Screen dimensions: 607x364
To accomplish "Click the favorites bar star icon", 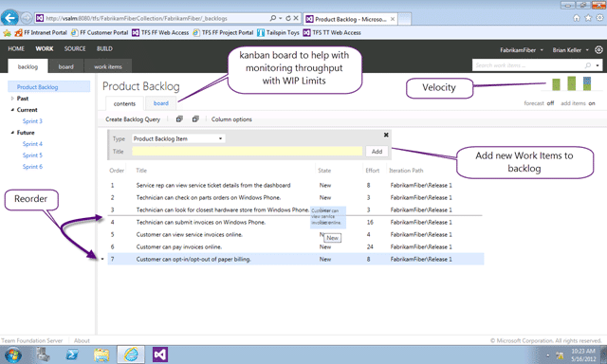I will coord(7,33).
